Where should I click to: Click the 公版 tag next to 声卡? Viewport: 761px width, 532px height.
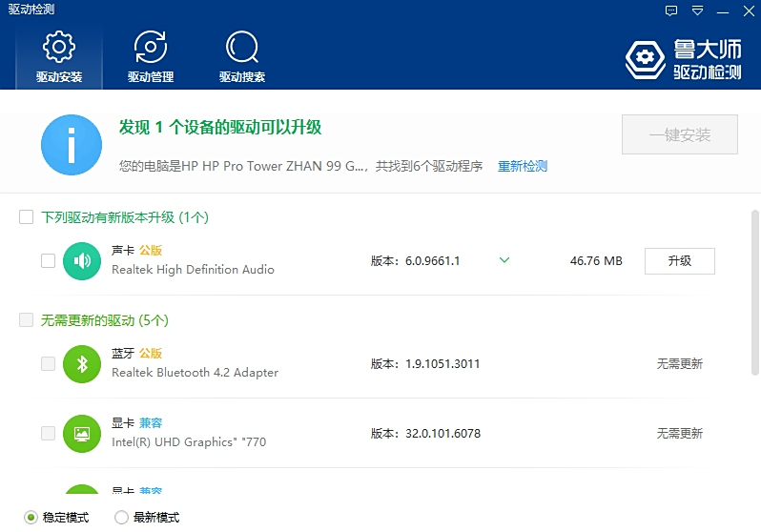(151, 250)
